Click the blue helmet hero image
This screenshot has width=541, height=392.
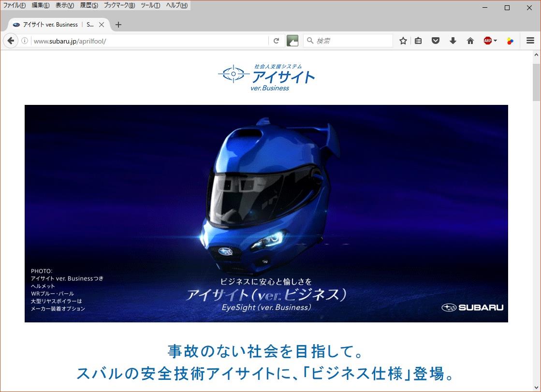click(266, 214)
